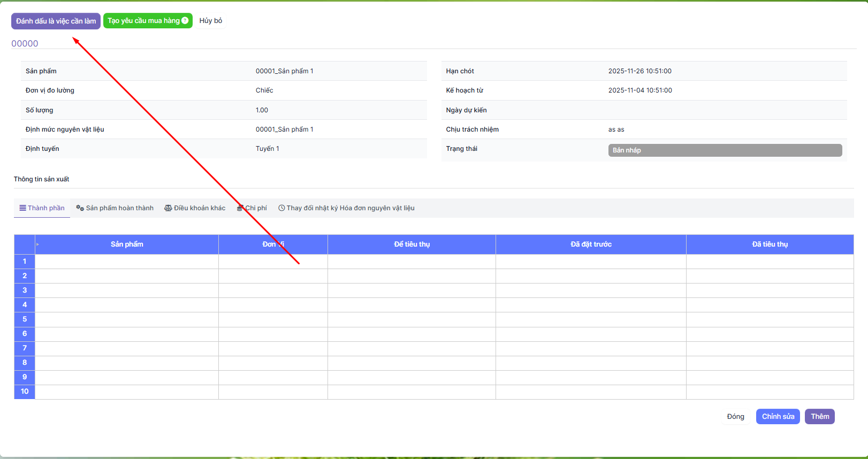Click the Bản nháp status bar
The image size is (868, 459).
[x=725, y=150]
